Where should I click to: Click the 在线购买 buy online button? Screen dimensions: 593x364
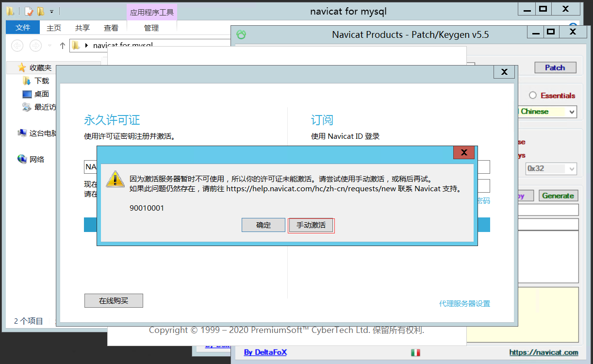[x=114, y=301]
